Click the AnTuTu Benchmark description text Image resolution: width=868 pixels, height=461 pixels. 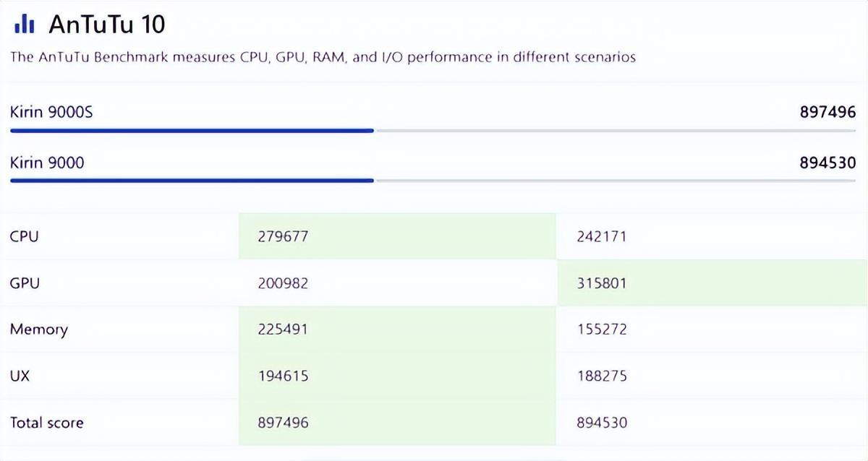point(323,57)
